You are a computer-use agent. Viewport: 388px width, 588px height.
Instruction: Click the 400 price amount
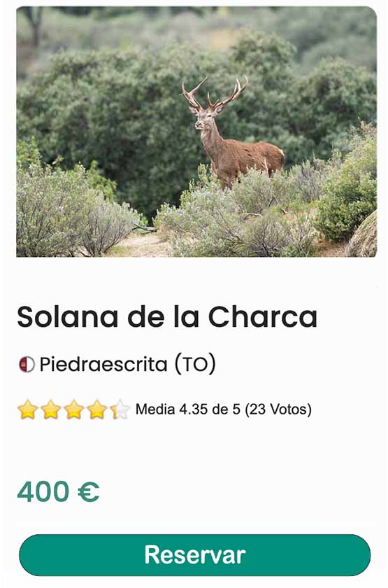tap(43, 491)
